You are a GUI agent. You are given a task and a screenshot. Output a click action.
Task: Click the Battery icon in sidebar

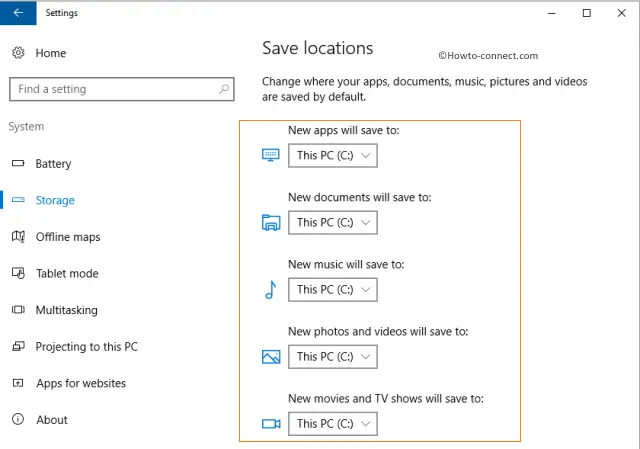coord(18,163)
